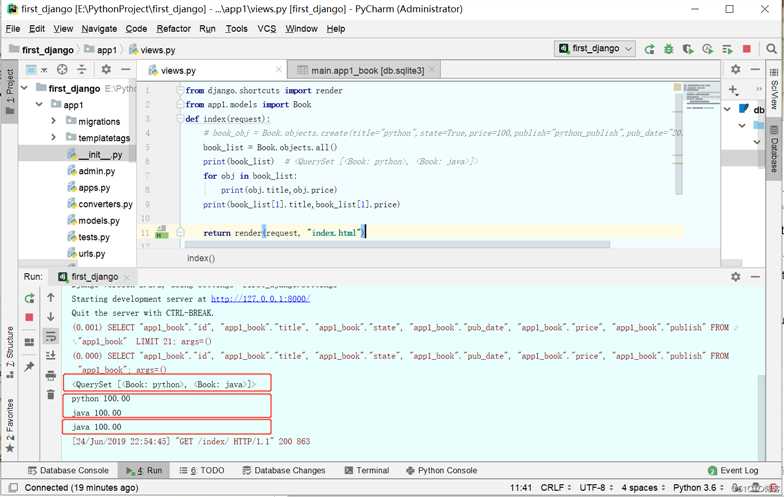Collapse the db node in Database panel

728,109
